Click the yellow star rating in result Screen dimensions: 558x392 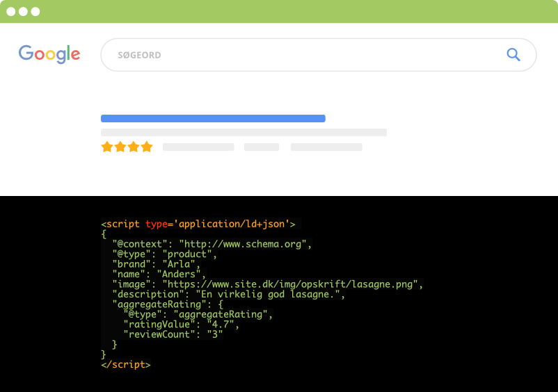point(127,147)
